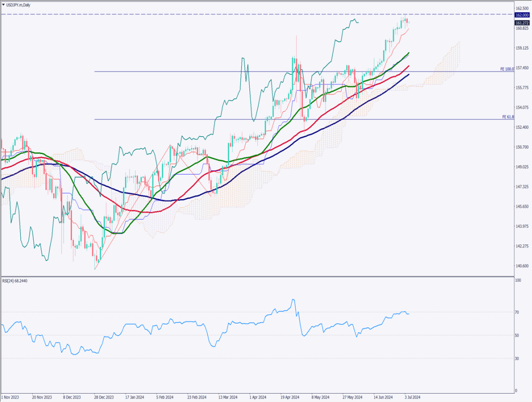Click 147.325 on the price scale
This screenshot has width=532, height=402.
pos(522,187)
